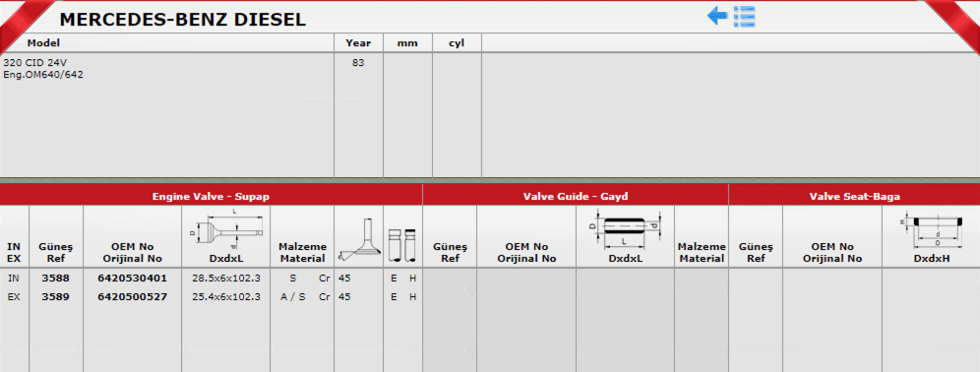Click material A / S in EX row
The width and height of the screenshot is (980, 372).
tap(293, 297)
